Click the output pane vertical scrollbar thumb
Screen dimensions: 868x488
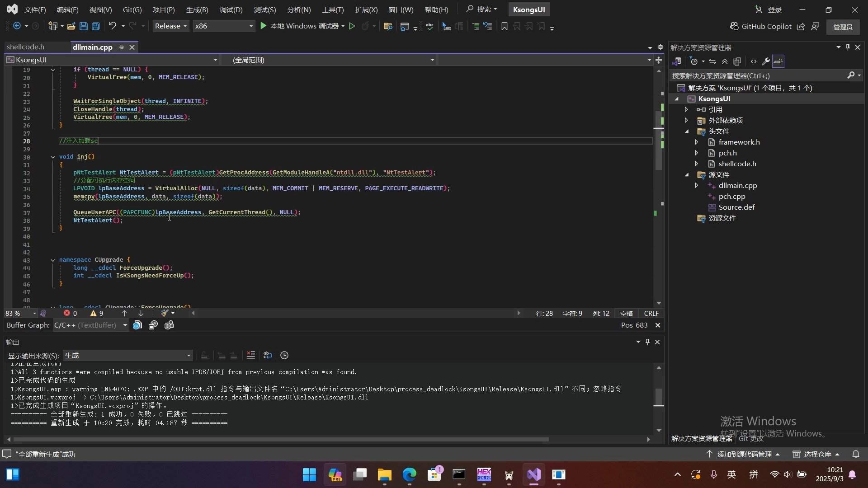click(x=659, y=397)
